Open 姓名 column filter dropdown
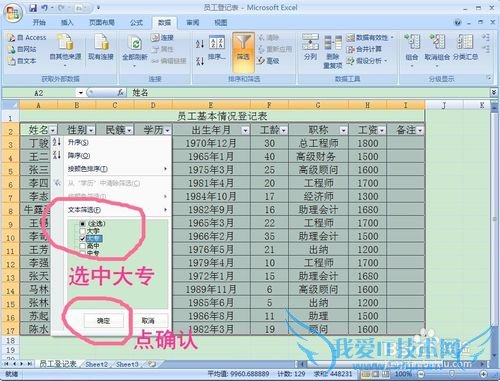 click(x=53, y=130)
